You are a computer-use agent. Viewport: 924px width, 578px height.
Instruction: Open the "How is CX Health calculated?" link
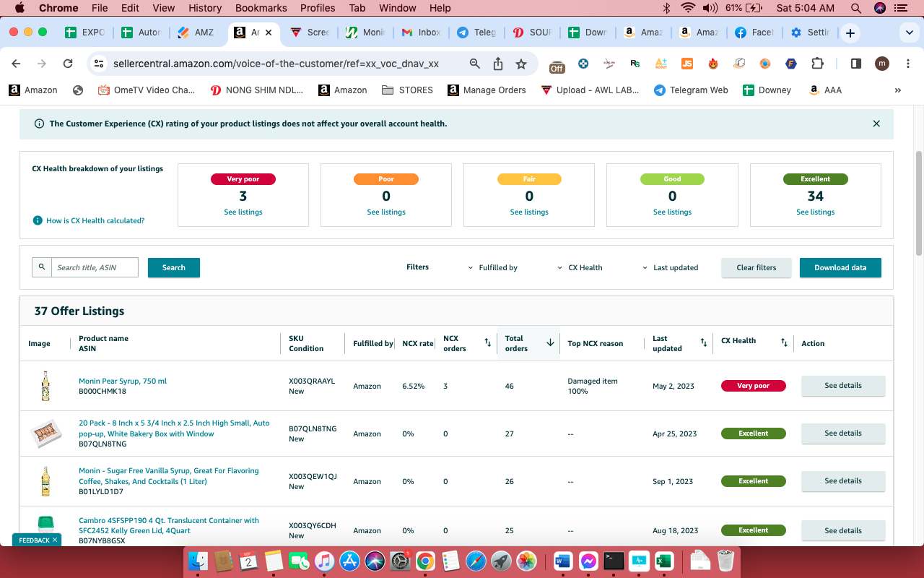[x=95, y=220]
